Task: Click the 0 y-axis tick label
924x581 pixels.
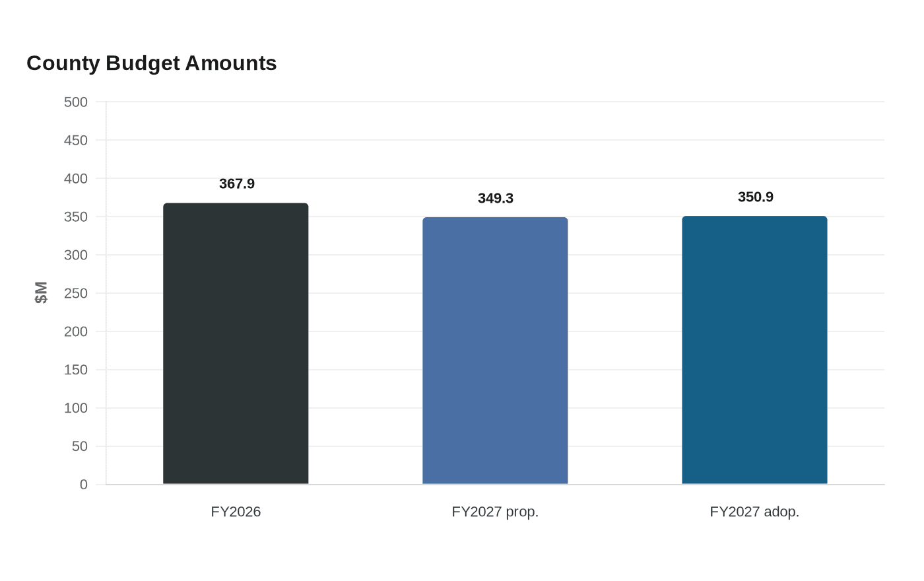Action: pyautogui.click(x=84, y=485)
